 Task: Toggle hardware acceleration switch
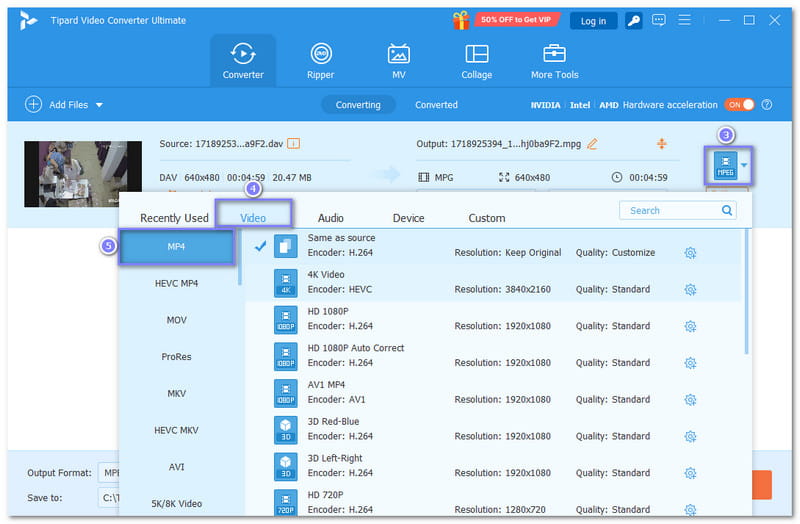739,105
